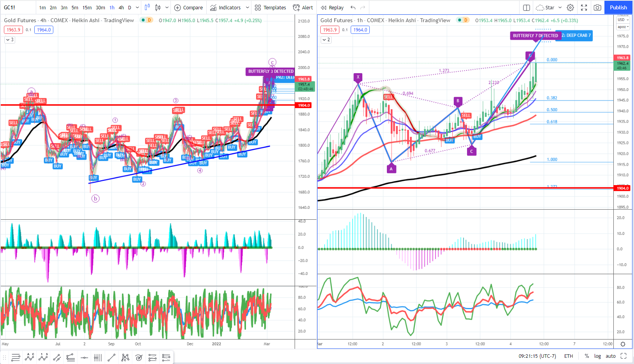
Task: Click the delayed data D badge on 1h chart
Action: pyautogui.click(x=465, y=20)
